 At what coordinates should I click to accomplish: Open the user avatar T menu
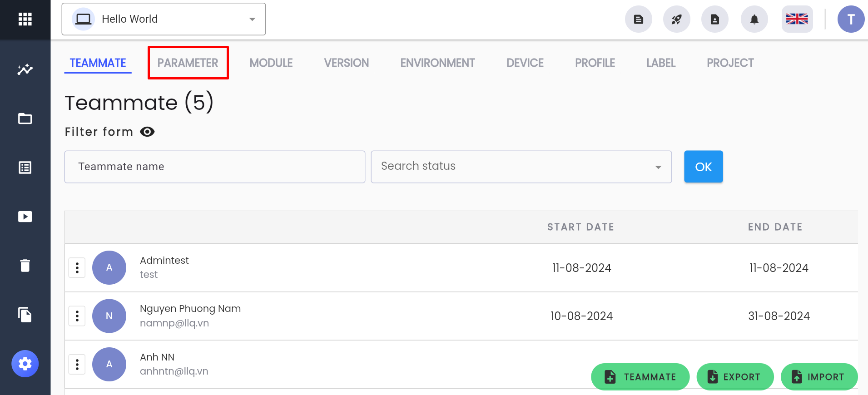point(851,19)
